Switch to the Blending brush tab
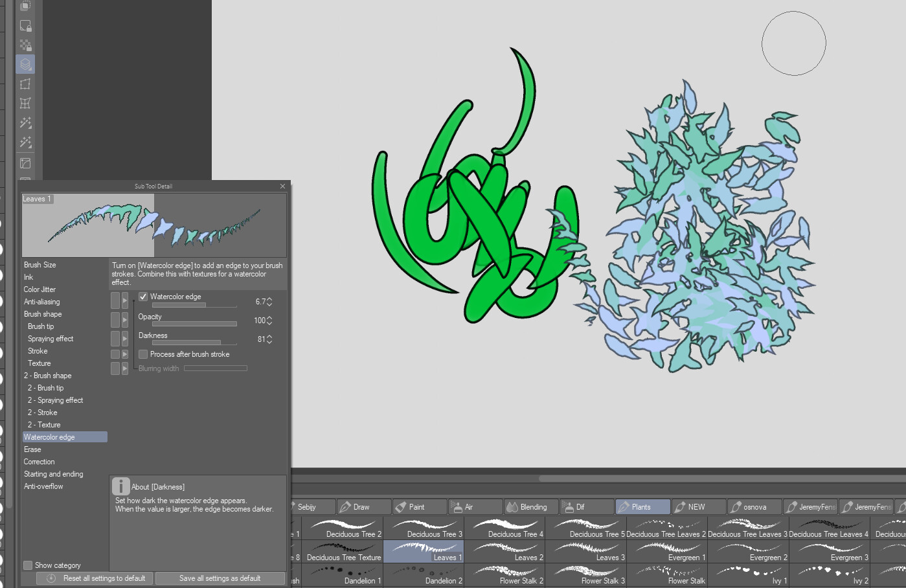This screenshot has height=588, width=906. point(531,507)
